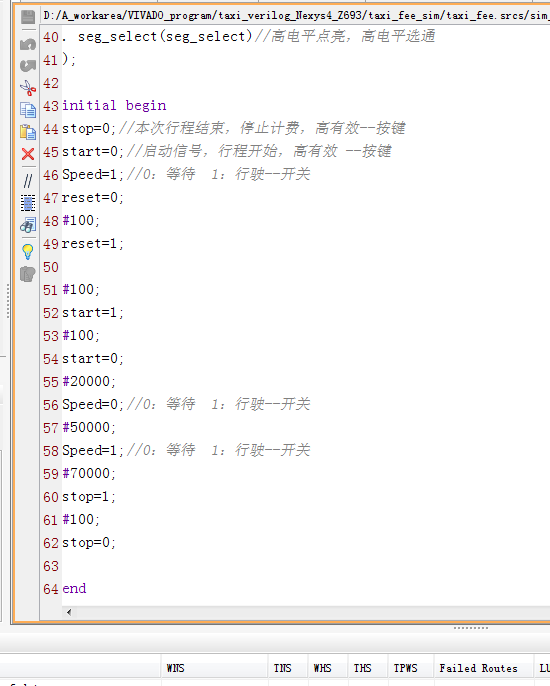Screen dimensions: 550x686
Task: Select the TPWS column header
Action: click(x=405, y=668)
